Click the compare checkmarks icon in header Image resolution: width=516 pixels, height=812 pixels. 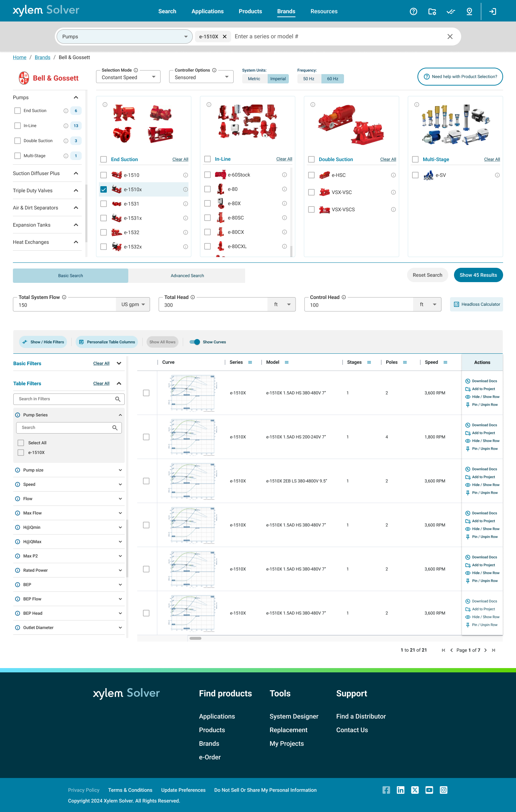pyautogui.click(x=451, y=11)
